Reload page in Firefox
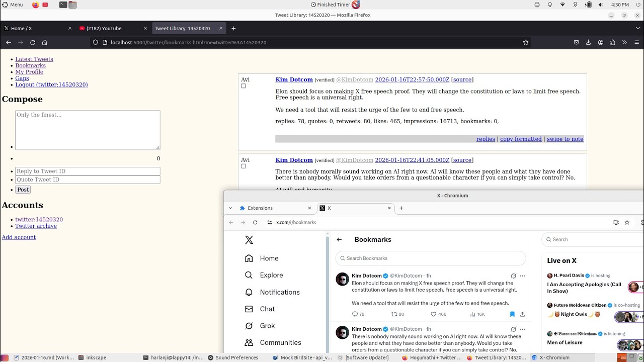This screenshot has height=362, width=644. [x=33, y=43]
